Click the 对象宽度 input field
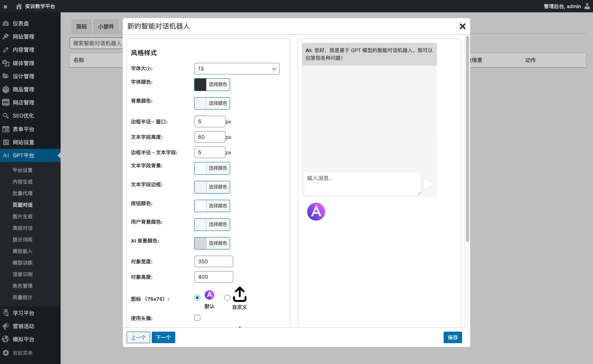The width and height of the screenshot is (593, 364). click(x=214, y=261)
